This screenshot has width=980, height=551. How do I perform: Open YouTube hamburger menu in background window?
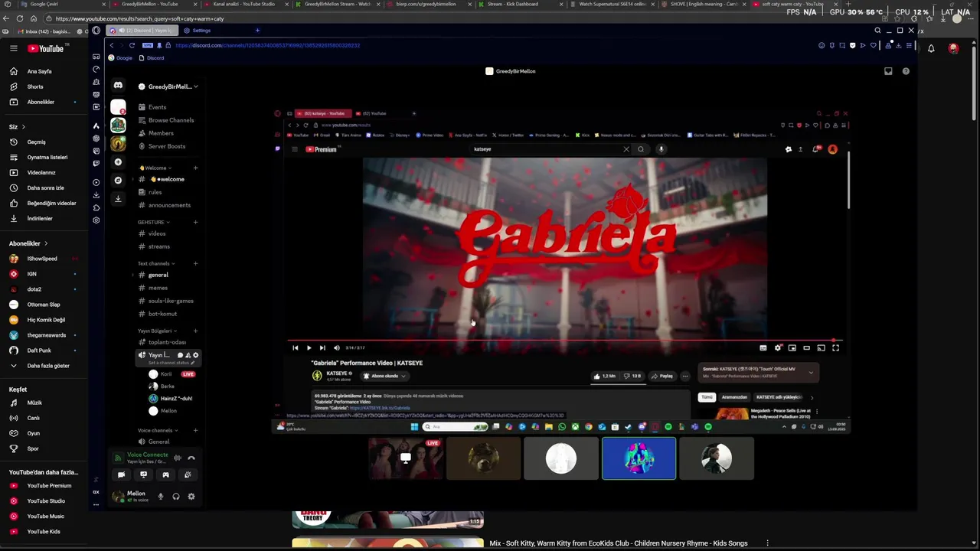pyautogui.click(x=13, y=48)
